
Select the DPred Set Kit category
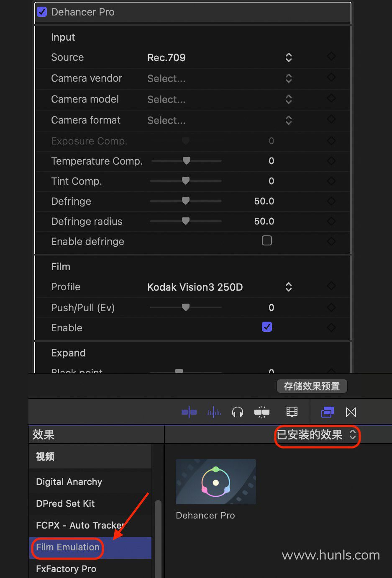click(x=90, y=503)
